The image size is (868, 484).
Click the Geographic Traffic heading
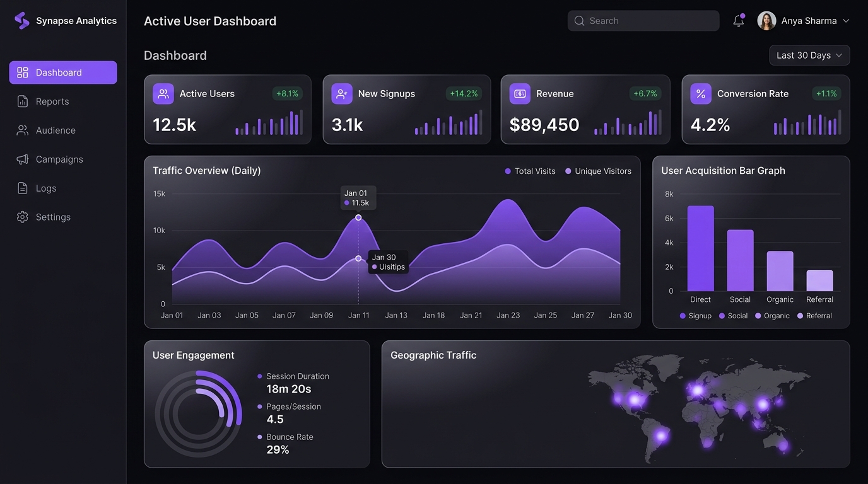[x=433, y=355]
